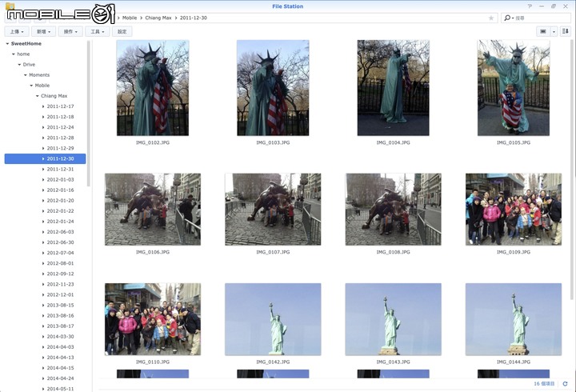Select the 2011-12-28 folder
The image size is (576, 392).
60,138
